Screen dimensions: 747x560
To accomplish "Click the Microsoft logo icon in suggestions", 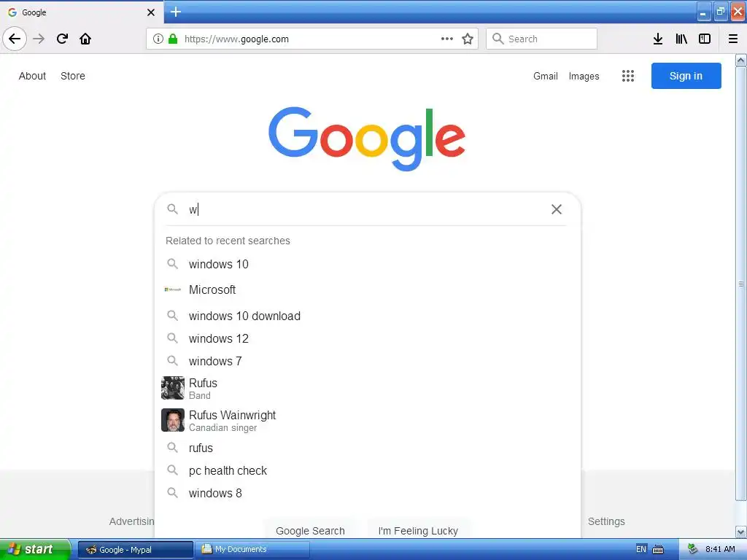I will click(x=172, y=289).
